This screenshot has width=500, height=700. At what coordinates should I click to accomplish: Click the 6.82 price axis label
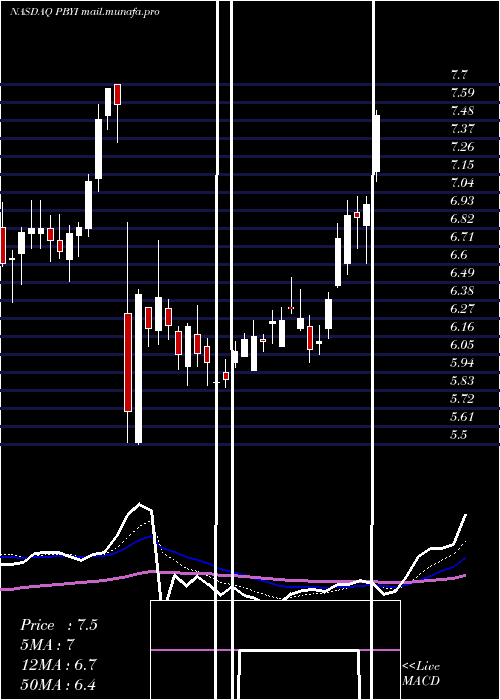point(462,219)
